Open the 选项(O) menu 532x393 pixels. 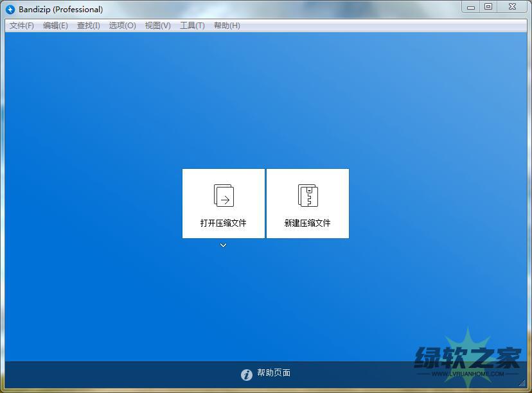[x=122, y=26]
